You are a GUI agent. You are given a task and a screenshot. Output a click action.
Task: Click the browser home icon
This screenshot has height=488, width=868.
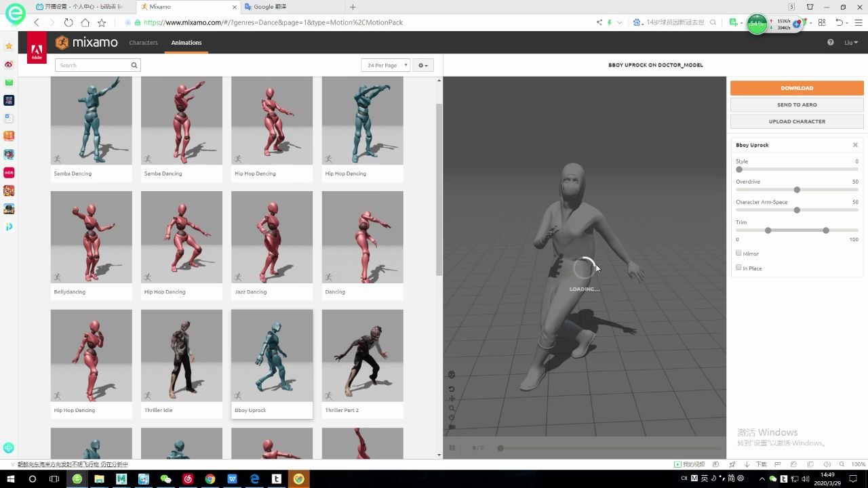pos(85,22)
